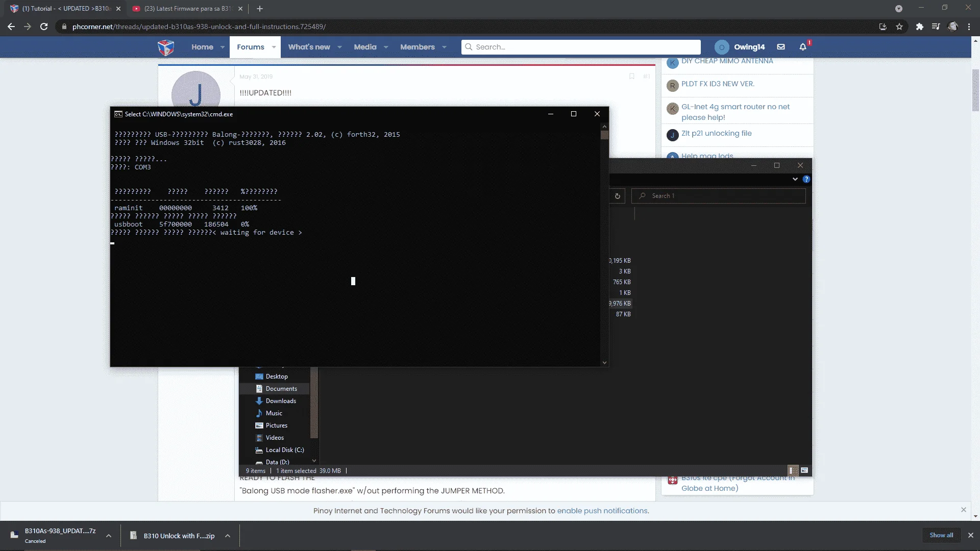
Task: Open options for B310 Unlock zip download
Action: pyautogui.click(x=228, y=536)
